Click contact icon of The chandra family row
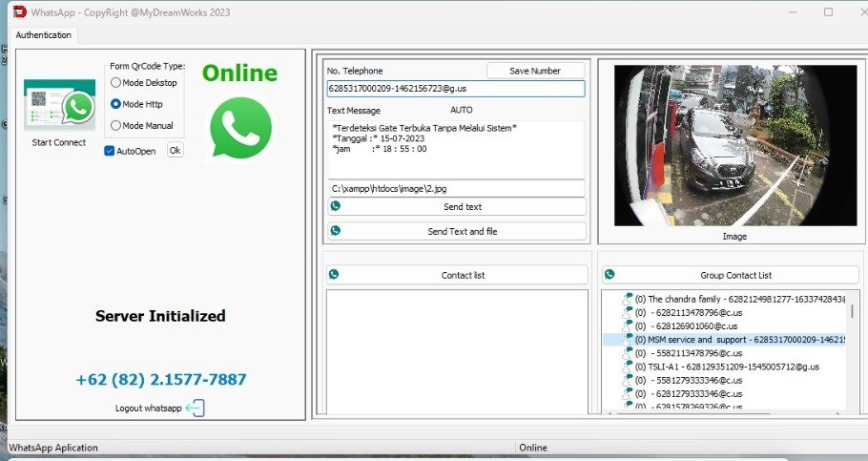 [x=628, y=299]
